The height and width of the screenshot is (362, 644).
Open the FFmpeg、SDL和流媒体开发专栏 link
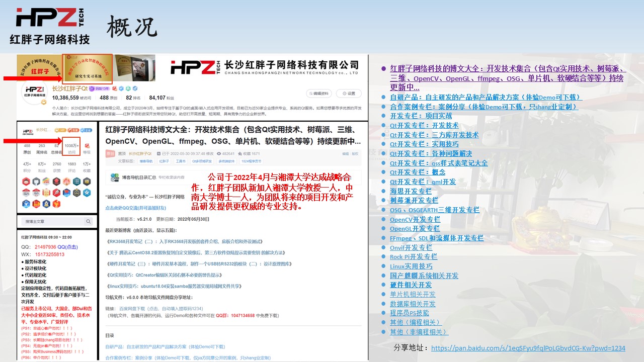(x=437, y=238)
